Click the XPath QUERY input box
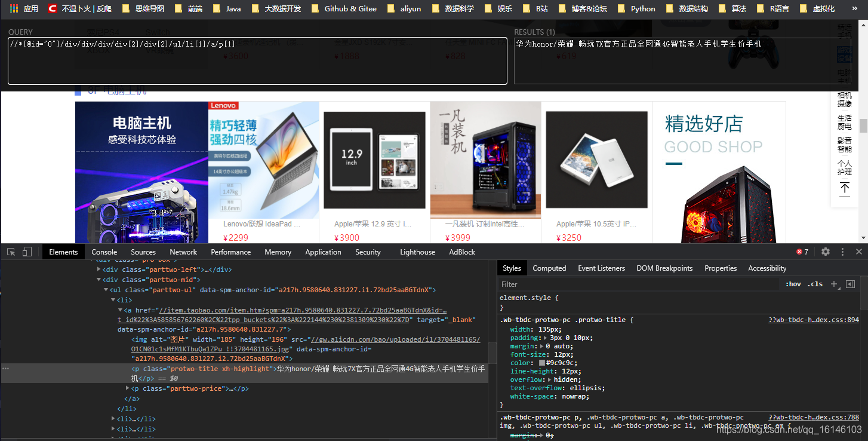The height and width of the screenshot is (441, 868). pyautogui.click(x=257, y=61)
